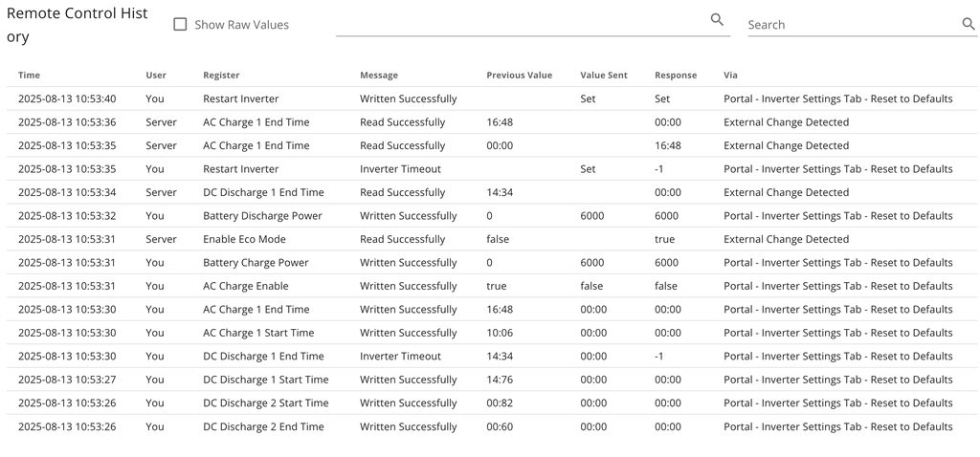Click the Battery Charge Power register cell
This screenshot has width=980, height=457.
[x=256, y=263]
